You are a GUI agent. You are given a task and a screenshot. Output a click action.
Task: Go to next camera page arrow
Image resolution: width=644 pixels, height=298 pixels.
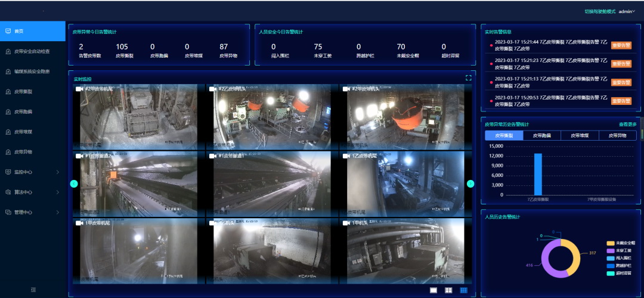[470, 184]
